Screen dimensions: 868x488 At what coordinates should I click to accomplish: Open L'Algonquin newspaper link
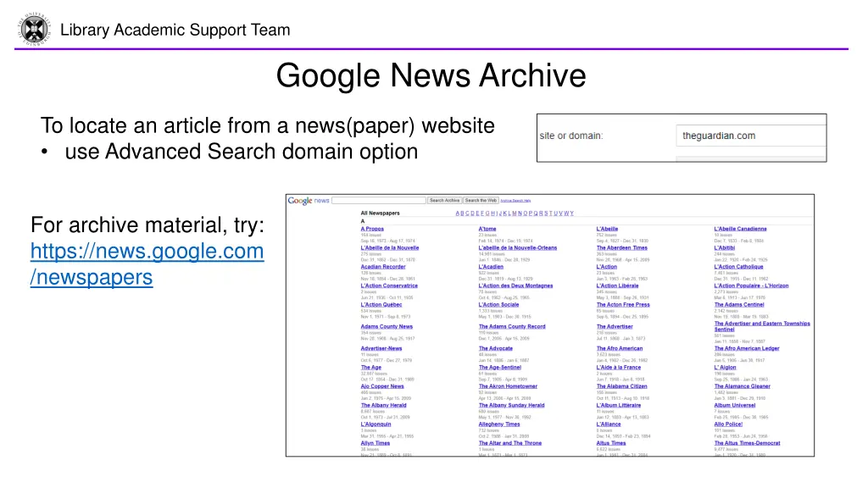(x=376, y=424)
